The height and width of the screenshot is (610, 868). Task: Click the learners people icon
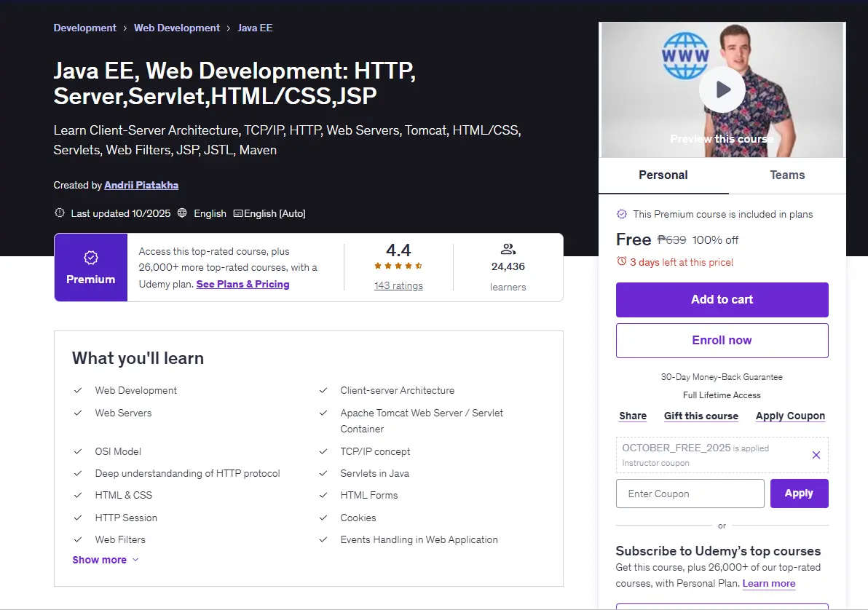[x=508, y=249]
